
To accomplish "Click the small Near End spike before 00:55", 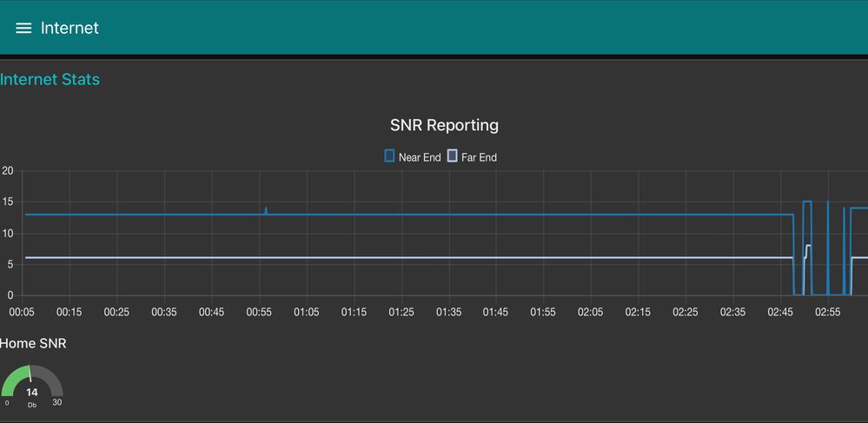I will [x=266, y=210].
